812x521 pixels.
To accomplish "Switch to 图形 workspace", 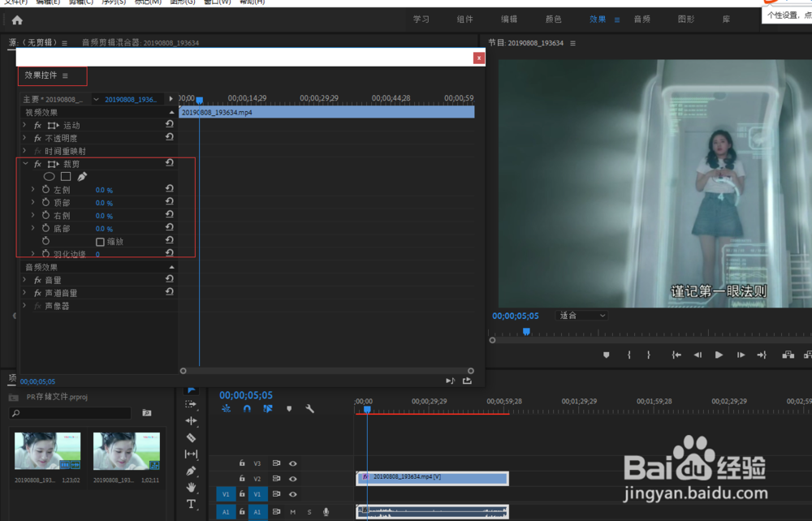I will click(x=686, y=19).
